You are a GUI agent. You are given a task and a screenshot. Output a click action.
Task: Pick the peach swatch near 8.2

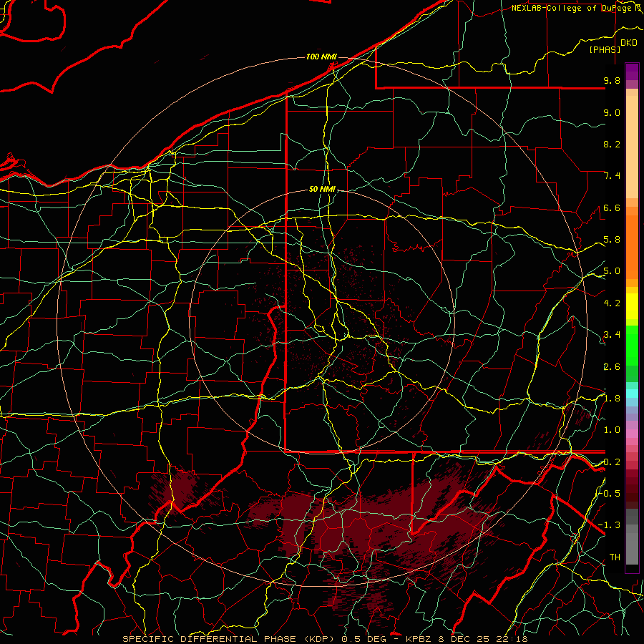pyautogui.click(x=632, y=147)
